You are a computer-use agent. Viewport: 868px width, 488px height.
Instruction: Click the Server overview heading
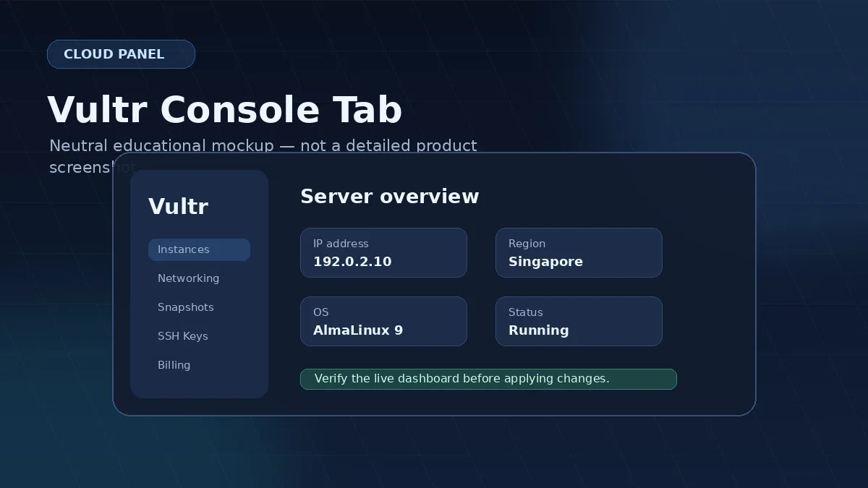(x=389, y=197)
